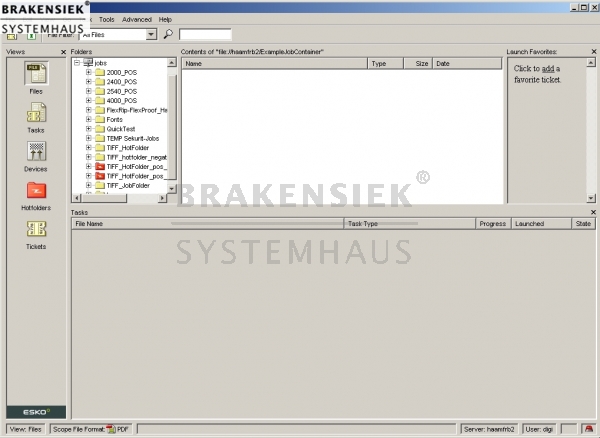This screenshot has width=600, height=438.
Task: Expand the 2400_POS folder
Action: point(89,81)
